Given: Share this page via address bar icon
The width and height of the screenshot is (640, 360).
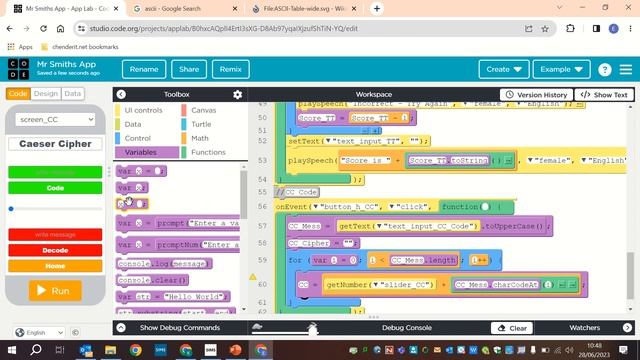Looking at the screenshot, I should click(x=529, y=29).
